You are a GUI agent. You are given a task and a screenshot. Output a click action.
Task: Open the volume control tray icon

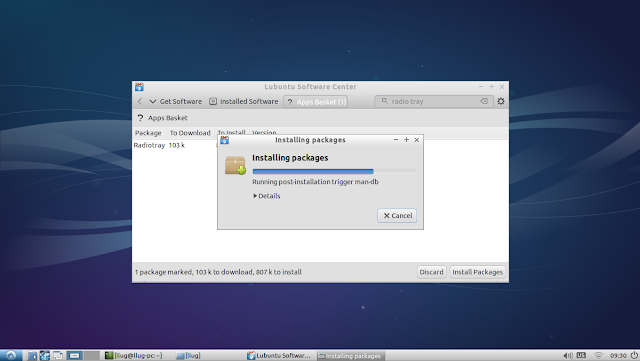567,355
